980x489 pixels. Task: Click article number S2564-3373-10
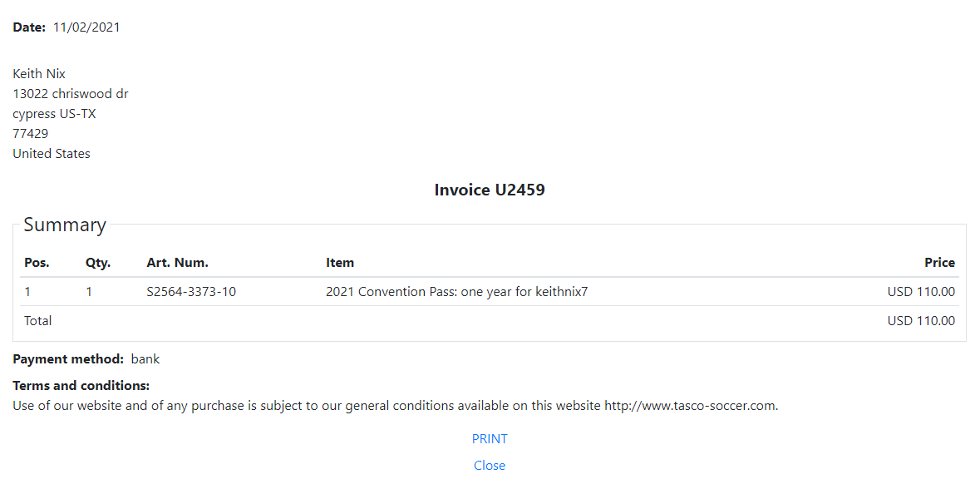click(x=191, y=291)
